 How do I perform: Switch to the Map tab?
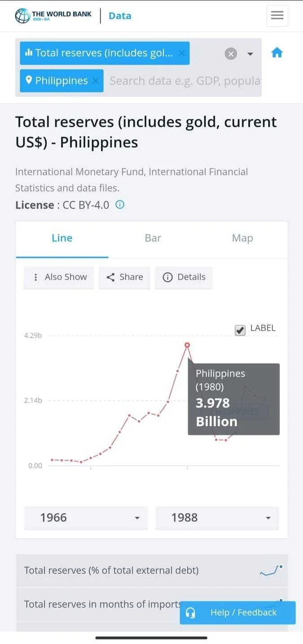tap(242, 239)
